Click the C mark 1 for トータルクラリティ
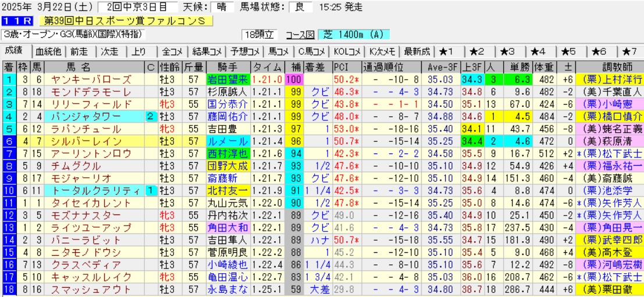The image size is (644, 297). tap(150, 190)
